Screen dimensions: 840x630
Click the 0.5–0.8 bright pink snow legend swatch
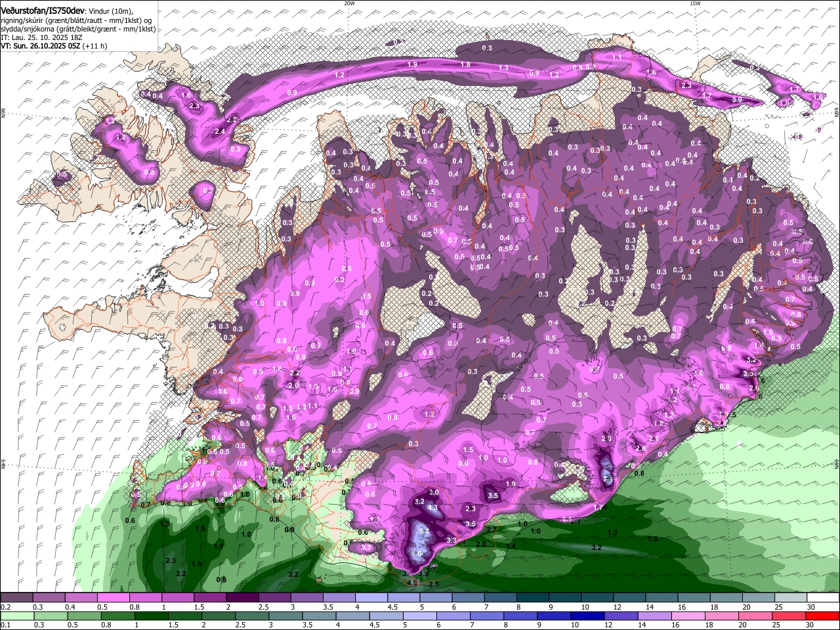[x=114, y=598]
